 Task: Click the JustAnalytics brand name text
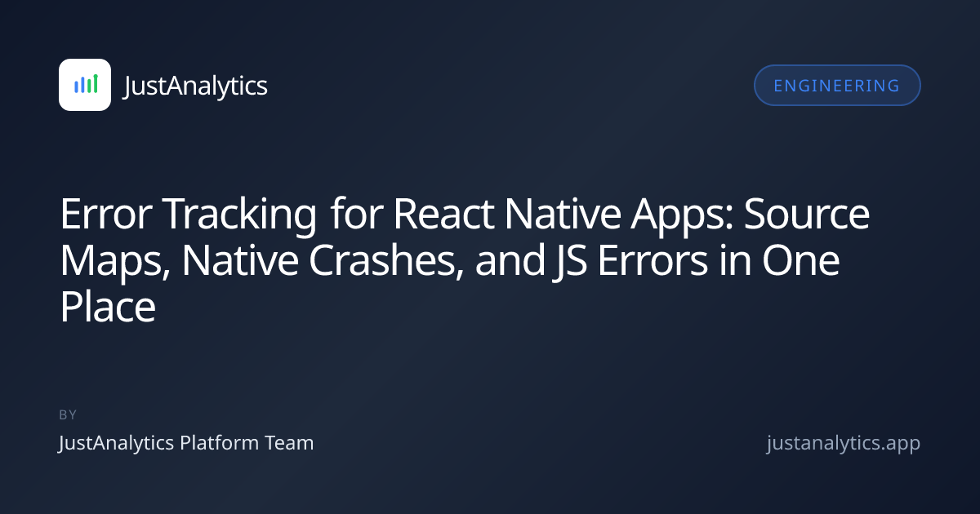click(195, 86)
